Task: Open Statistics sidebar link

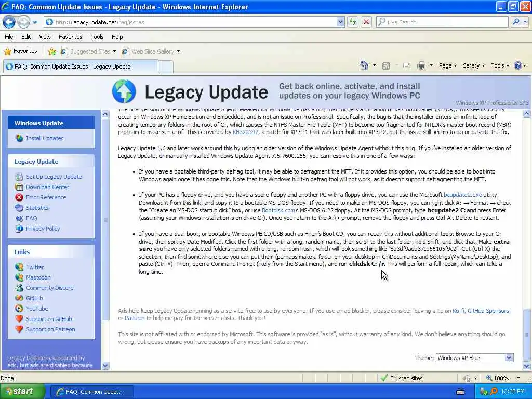Action: (x=37, y=208)
